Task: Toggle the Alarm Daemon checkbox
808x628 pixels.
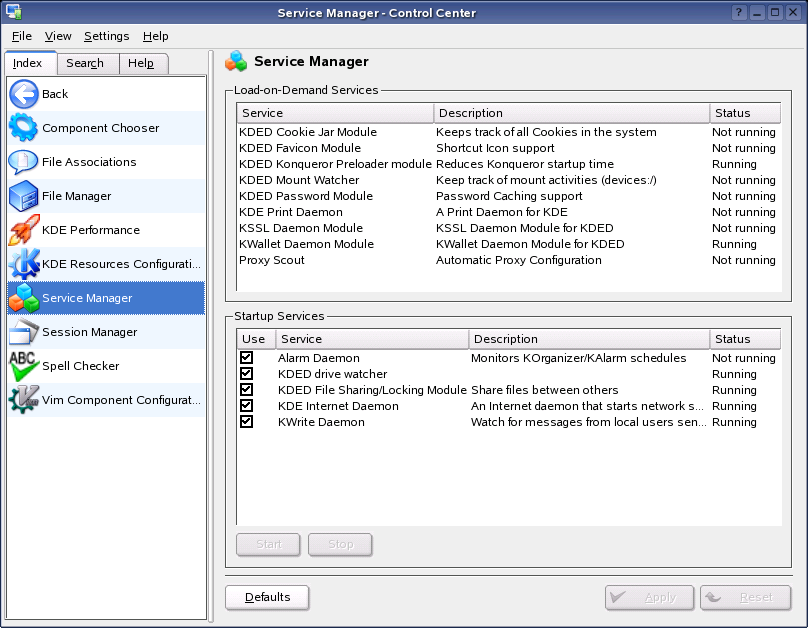Action: click(246, 358)
